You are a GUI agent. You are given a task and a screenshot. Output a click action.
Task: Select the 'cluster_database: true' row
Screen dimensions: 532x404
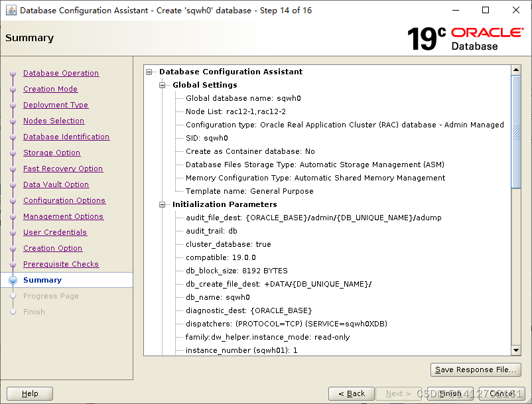(229, 244)
